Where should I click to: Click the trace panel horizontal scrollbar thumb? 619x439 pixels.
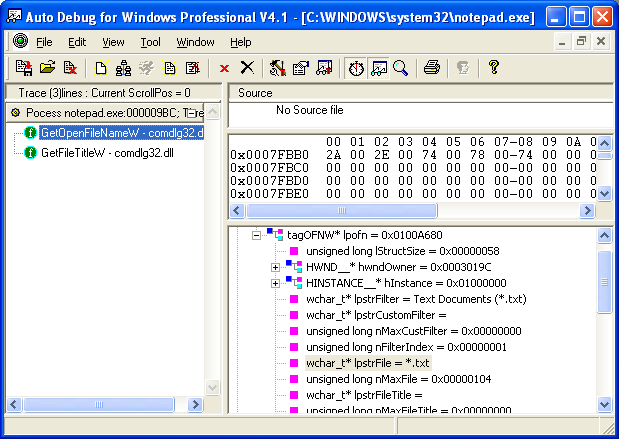click(x=100, y=405)
